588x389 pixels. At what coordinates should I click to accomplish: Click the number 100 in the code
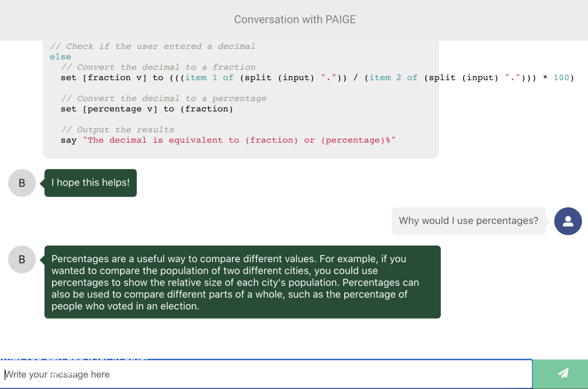(561, 78)
